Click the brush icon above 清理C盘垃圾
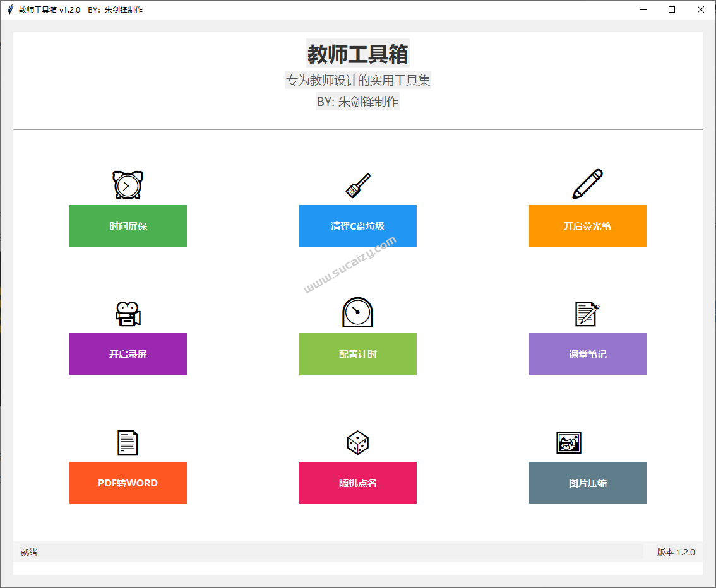The image size is (716, 588). [357, 183]
